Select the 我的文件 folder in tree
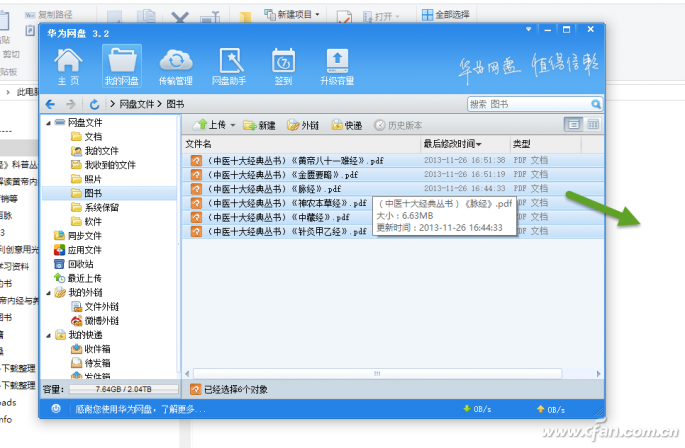Screen dimensions: 685x448 [95, 151]
